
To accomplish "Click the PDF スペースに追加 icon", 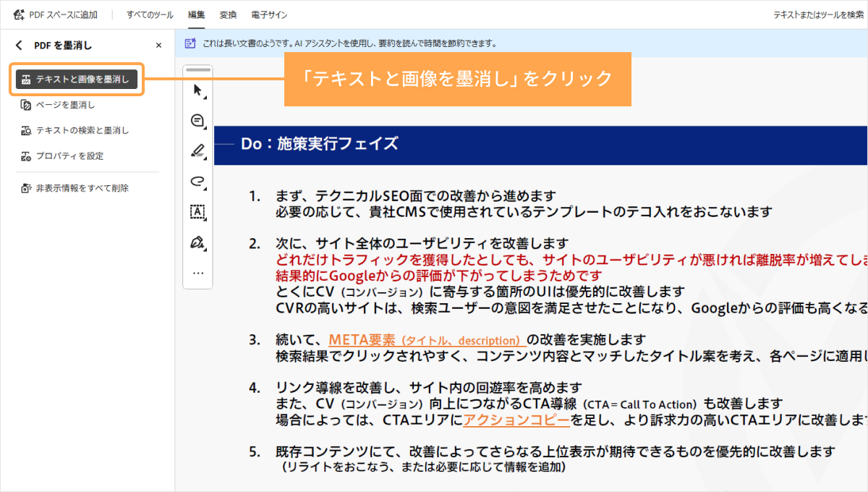I will click(x=20, y=14).
